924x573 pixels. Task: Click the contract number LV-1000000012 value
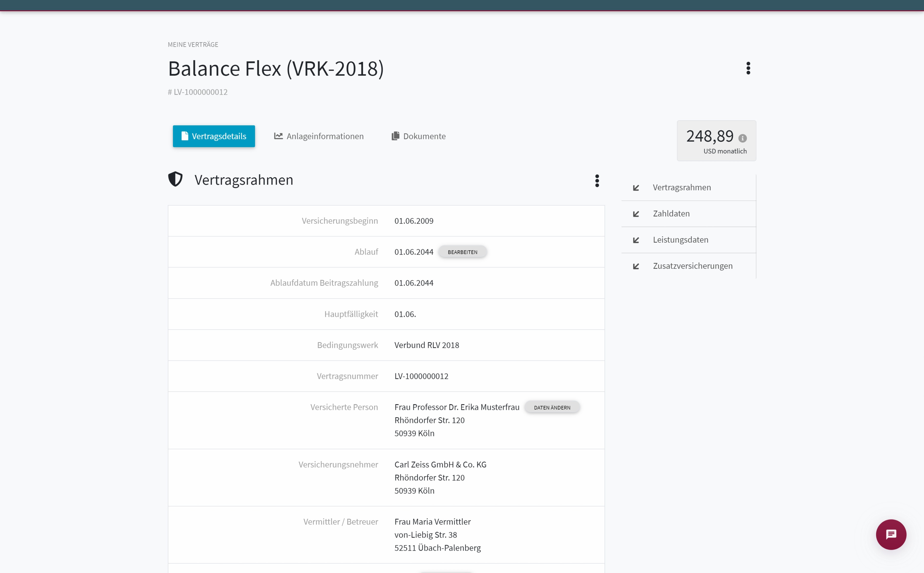[421, 376]
